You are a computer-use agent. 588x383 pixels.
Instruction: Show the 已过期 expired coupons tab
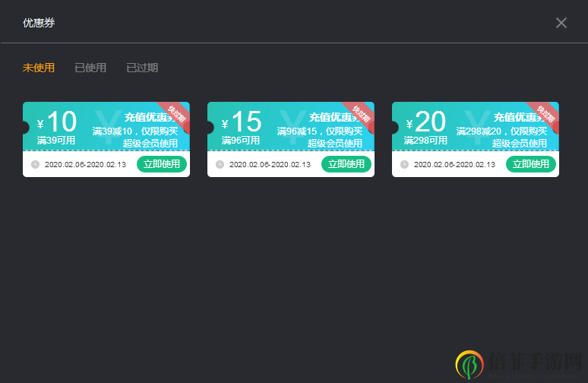(x=142, y=68)
